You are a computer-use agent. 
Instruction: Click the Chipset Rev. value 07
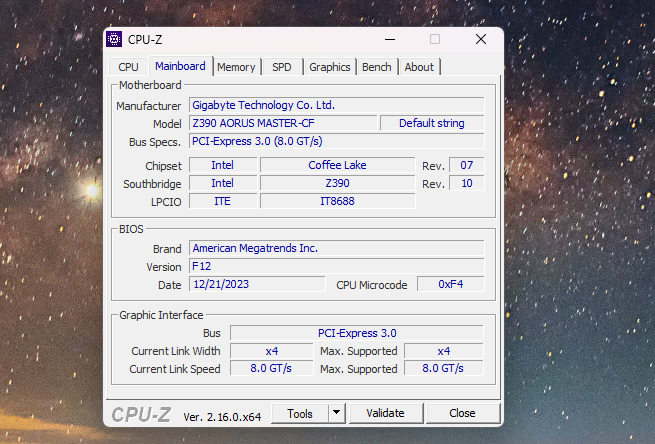coord(467,165)
